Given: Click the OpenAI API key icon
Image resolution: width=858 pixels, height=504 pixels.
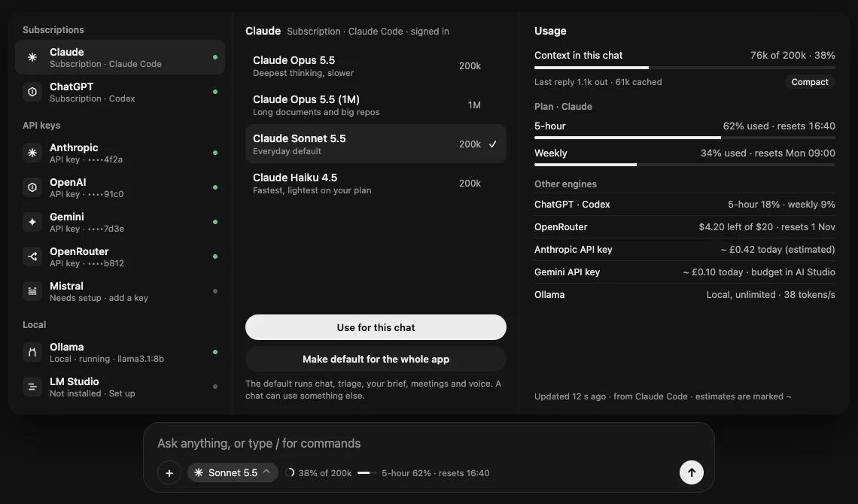Looking at the screenshot, I should [x=32, y=187].
